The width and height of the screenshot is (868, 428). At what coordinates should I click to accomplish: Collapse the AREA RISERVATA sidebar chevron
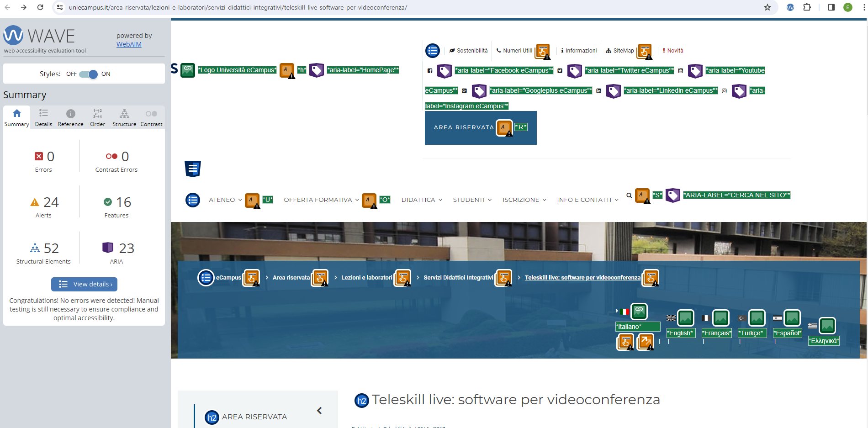pos(319,411)
